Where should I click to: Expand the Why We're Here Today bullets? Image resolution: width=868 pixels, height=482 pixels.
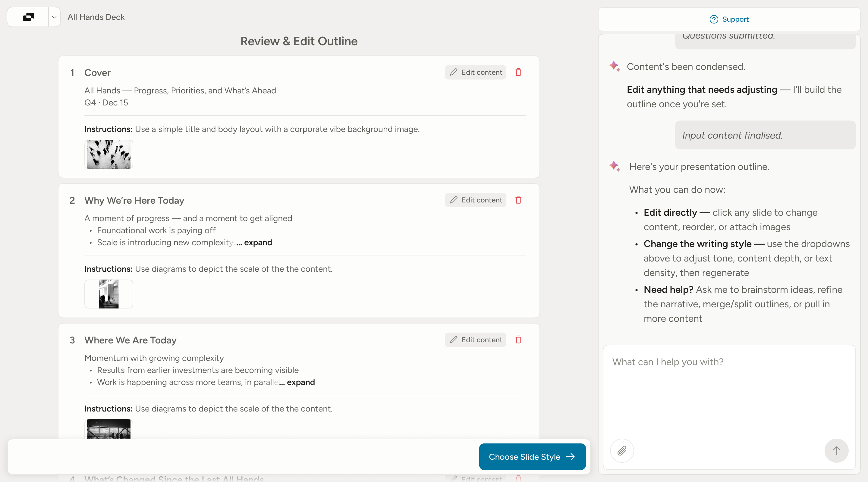click(258, 242)
